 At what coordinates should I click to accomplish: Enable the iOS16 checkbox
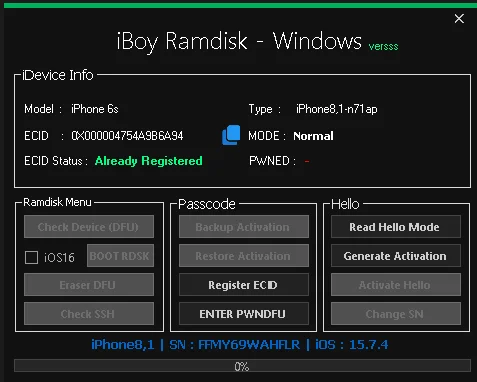pos(31,257)
